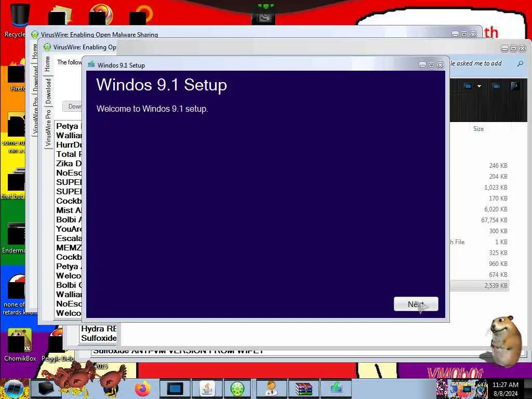Viewport: 532px width, 399px height.
Task: Open VirusWire Pro tab in front VirusWire window
Action: (48, 128)
